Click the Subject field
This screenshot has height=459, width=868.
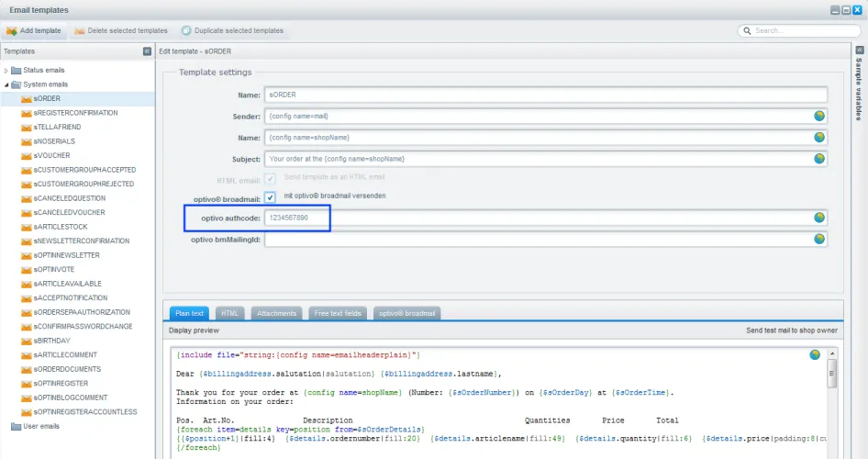tap(546, 159)
